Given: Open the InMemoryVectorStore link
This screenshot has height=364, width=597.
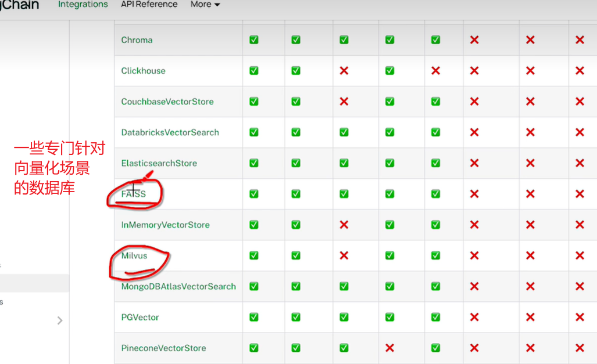Looking at the screenshot, I should 165,225.
